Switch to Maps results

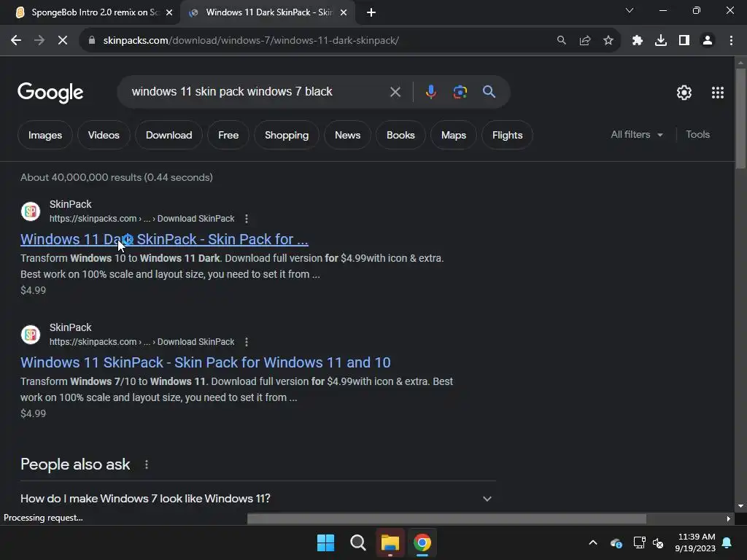point(454,135)
